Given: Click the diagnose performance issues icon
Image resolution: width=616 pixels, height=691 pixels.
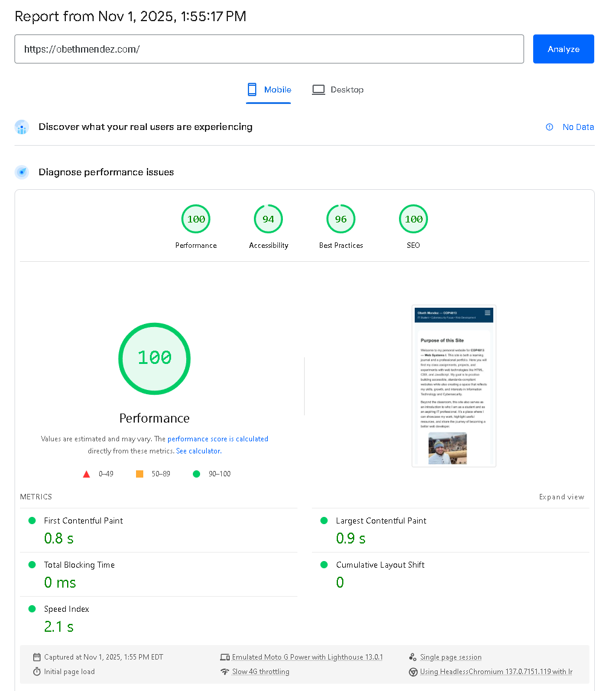Looking at the screenshot, I should (22, 172).
